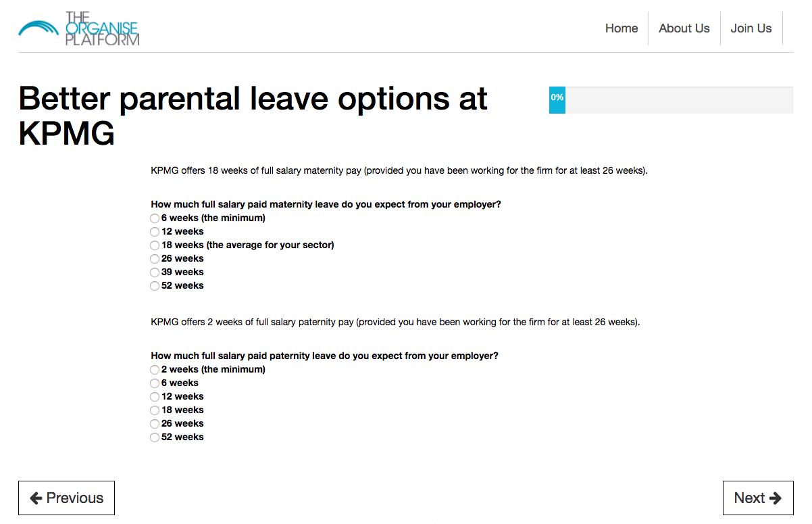
Task: Click The Organise Platform logo
Action: (79, 28)
